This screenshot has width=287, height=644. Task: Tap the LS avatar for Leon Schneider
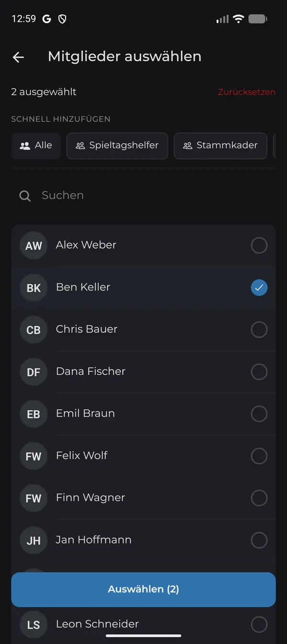[x=33, y=624]
